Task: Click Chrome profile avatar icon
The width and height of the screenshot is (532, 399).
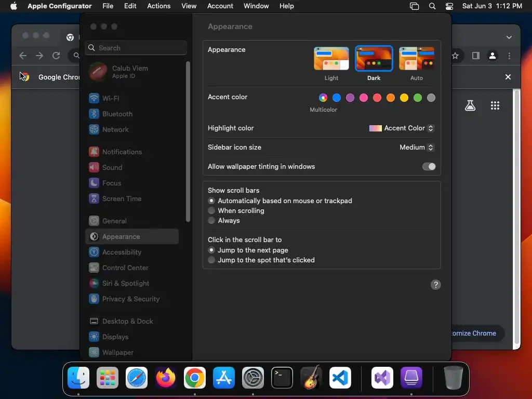Action: click(x=493, y=56)
